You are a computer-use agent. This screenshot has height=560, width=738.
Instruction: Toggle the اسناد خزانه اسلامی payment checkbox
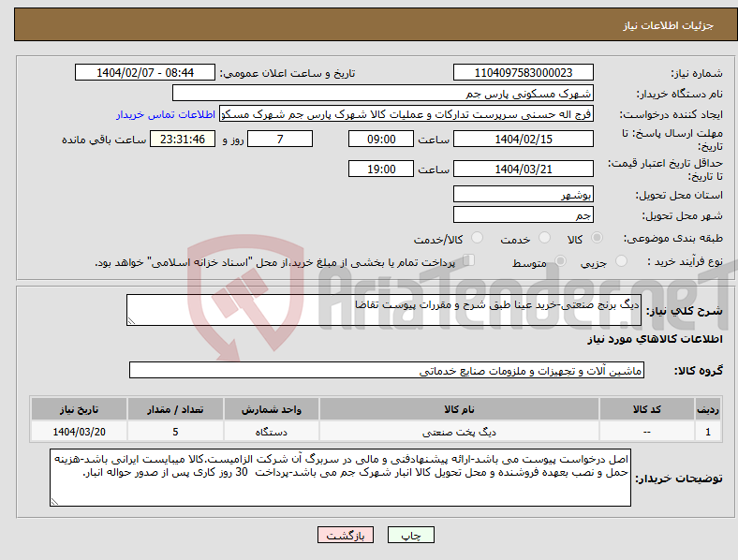(469, 260)
